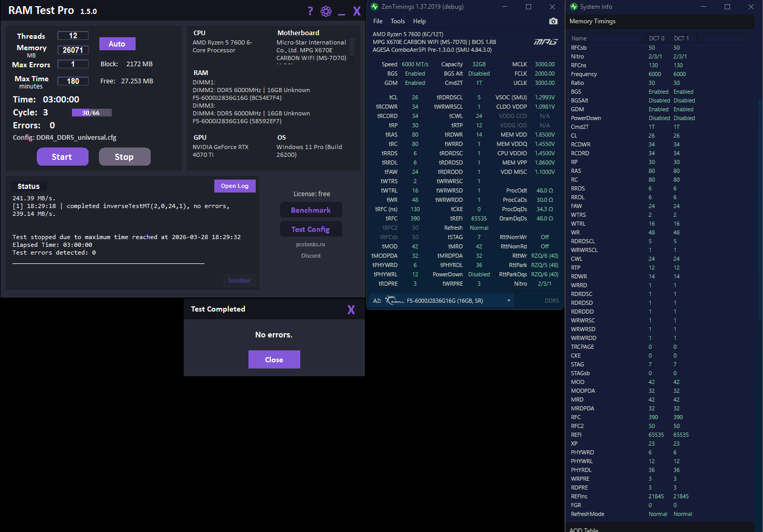This screenshot has height=532, width=763.
Task: Open the ZenTimings Help menu
Action: [419, 21]
